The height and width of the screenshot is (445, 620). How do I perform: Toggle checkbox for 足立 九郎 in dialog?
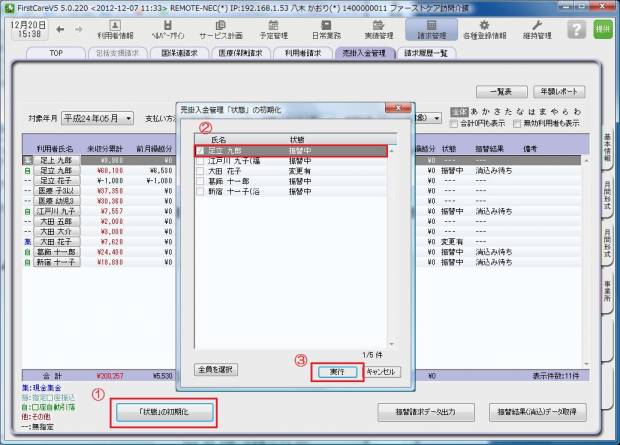click(x=201, y=150)
